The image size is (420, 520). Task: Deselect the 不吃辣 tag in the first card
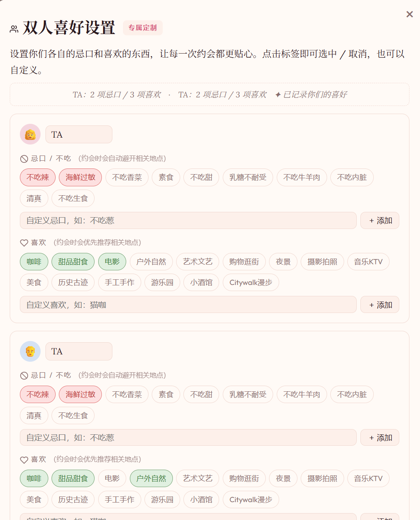[38, 177]
